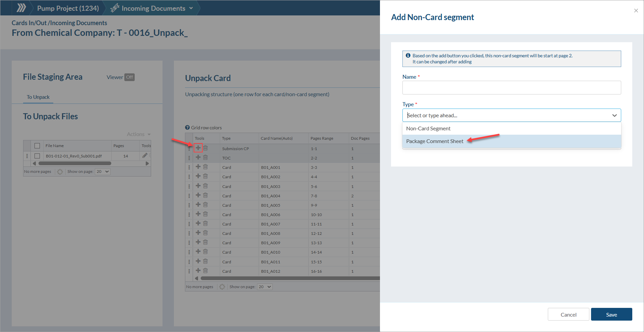Add a segment after card B01_A011
The width and height of the screenshot is (644, 332).
[198, 261]
